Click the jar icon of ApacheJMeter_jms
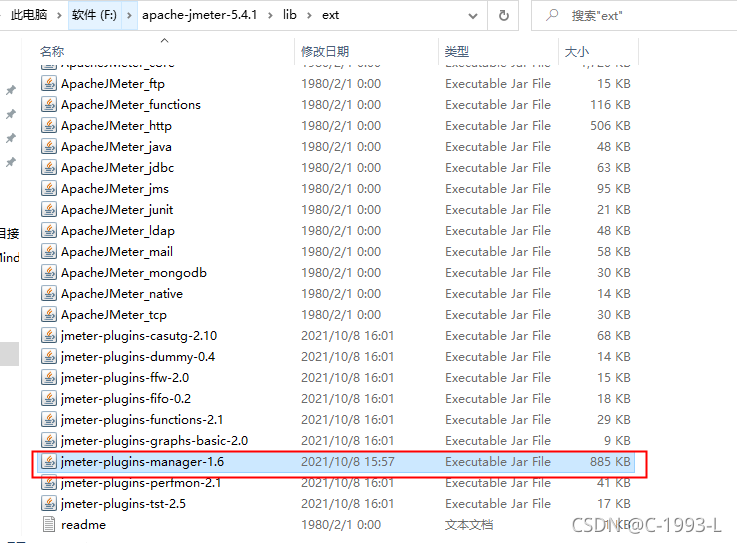The height and width of the screenshot is (543, 737). 49,189
